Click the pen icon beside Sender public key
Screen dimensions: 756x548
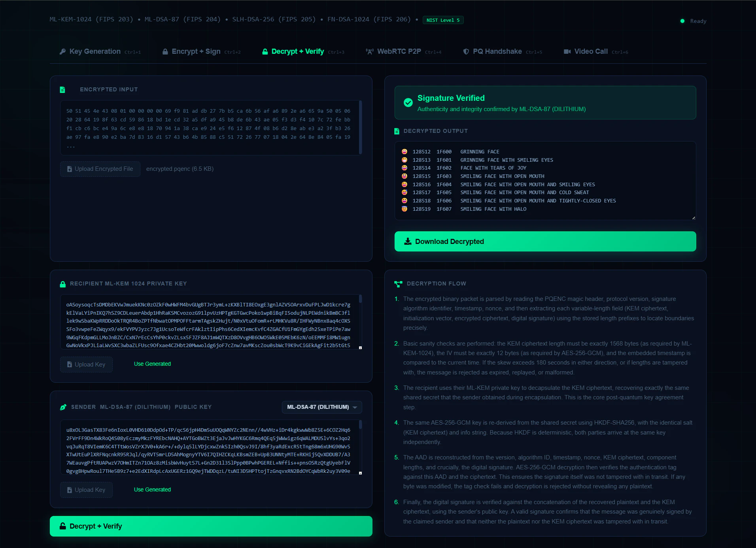pos(63,407)
